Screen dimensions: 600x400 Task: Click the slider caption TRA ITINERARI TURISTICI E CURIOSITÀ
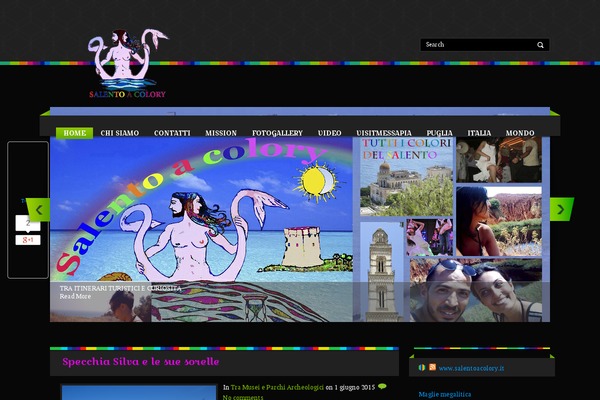pyautogui.click(x=120, y=288)
